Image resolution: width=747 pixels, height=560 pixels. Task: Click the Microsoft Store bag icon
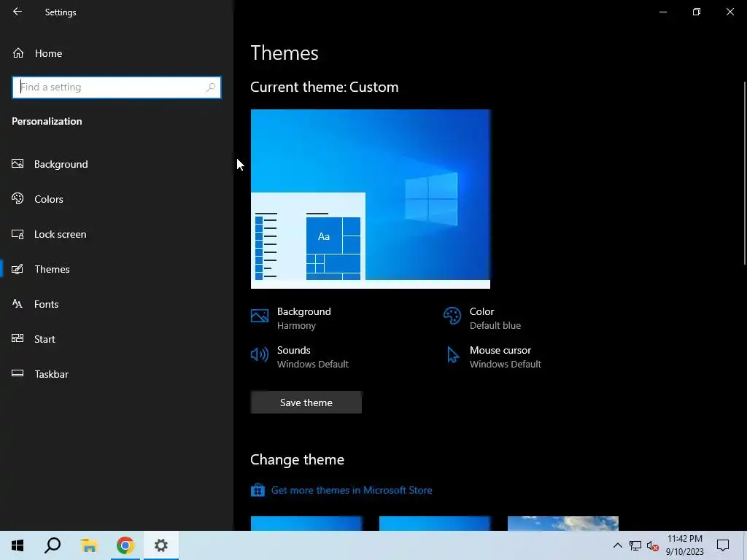[258, 490]
